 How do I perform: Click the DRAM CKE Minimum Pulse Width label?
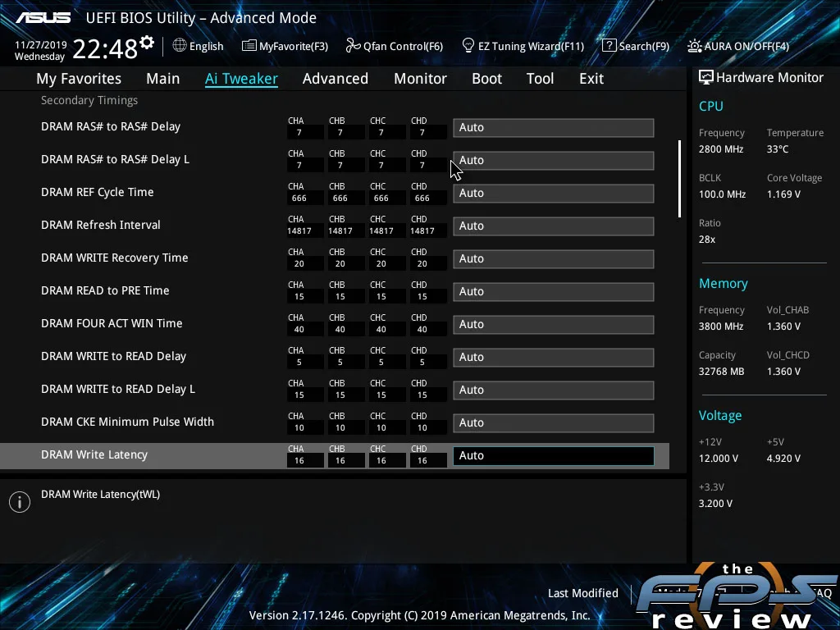pyautogui.click(x=127, y=422)
